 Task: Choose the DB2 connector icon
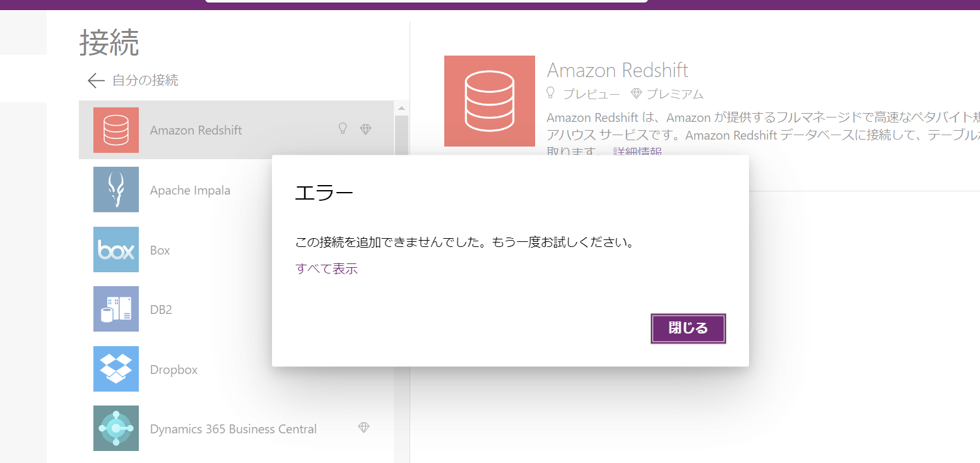pyautogui.click(x=116, y=309)
